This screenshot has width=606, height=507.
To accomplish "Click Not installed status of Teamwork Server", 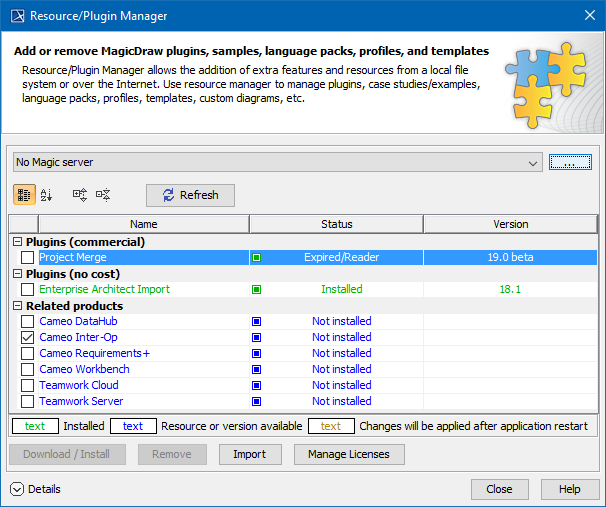I will coord(342,402).
